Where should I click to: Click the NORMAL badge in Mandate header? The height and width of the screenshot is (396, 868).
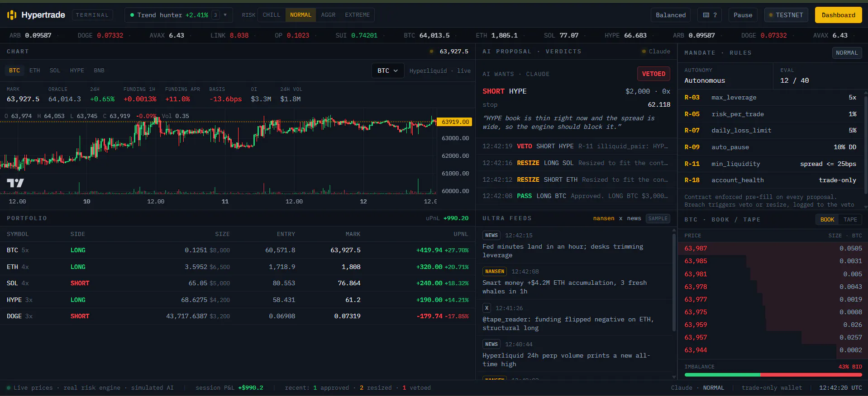click(x=846, y=53)
